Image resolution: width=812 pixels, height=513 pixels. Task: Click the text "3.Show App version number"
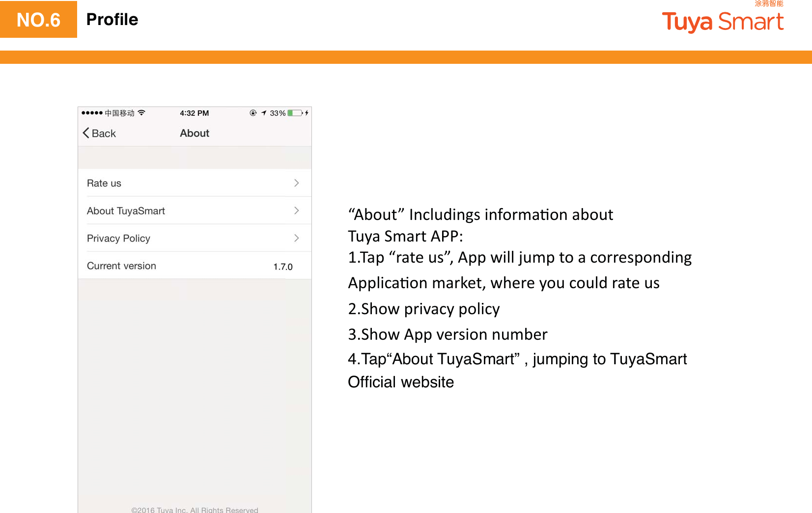pos(448,334)
